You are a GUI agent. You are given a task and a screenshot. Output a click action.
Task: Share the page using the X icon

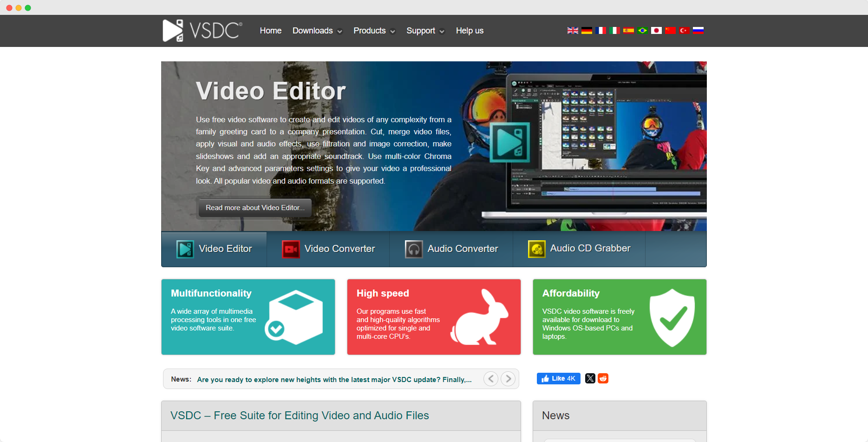590,378
